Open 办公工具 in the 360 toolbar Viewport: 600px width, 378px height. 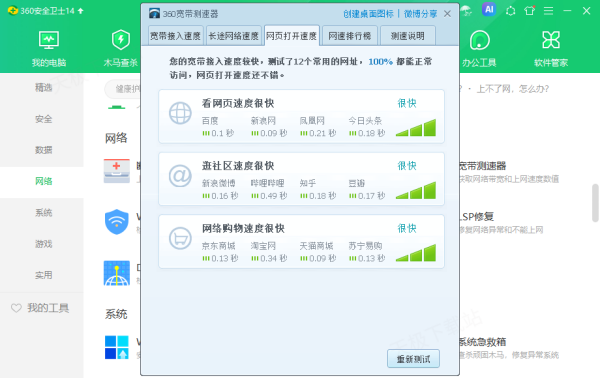[479, 49]
